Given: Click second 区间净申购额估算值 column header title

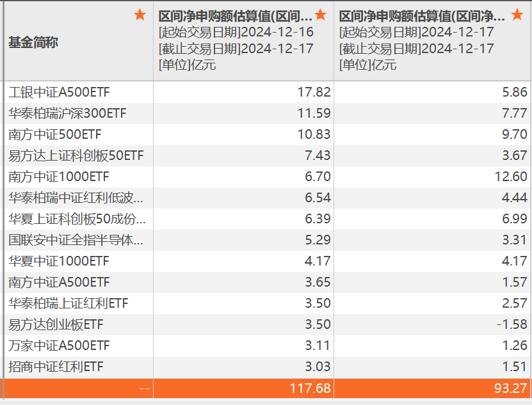Looking at the screenshot, I should [422, 16].
